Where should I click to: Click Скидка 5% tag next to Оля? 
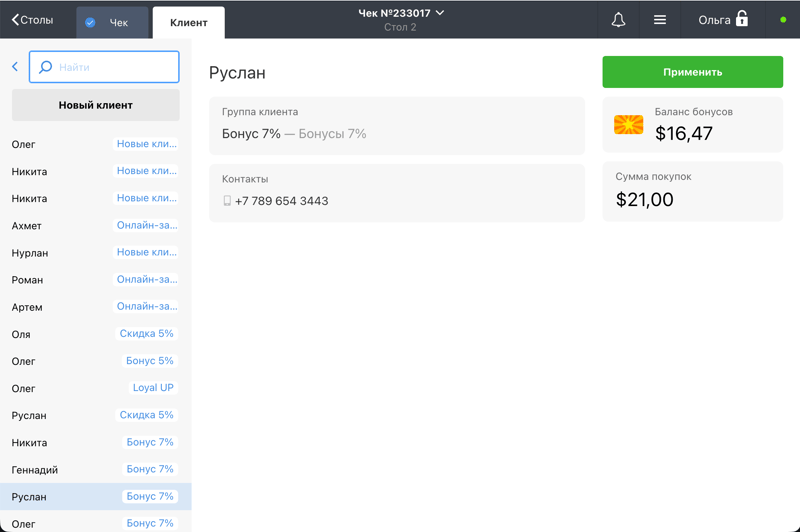pyautogui.click(x=146, y=334)
